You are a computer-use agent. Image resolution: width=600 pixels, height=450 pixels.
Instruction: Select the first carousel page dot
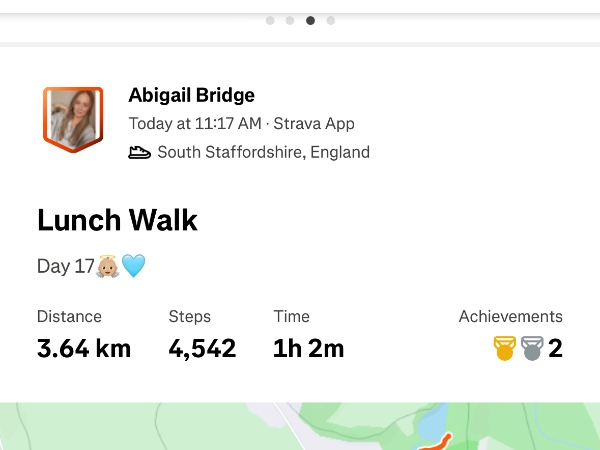pos(270,20)
